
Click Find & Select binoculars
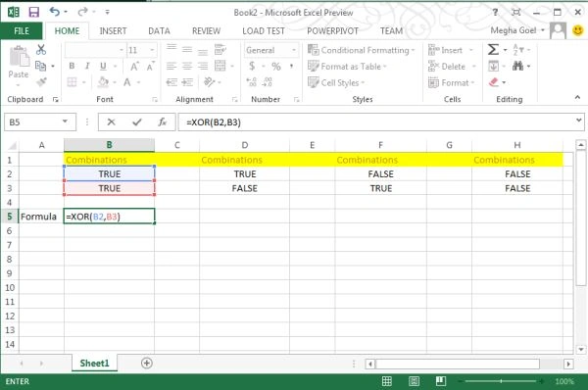point(517,66)
